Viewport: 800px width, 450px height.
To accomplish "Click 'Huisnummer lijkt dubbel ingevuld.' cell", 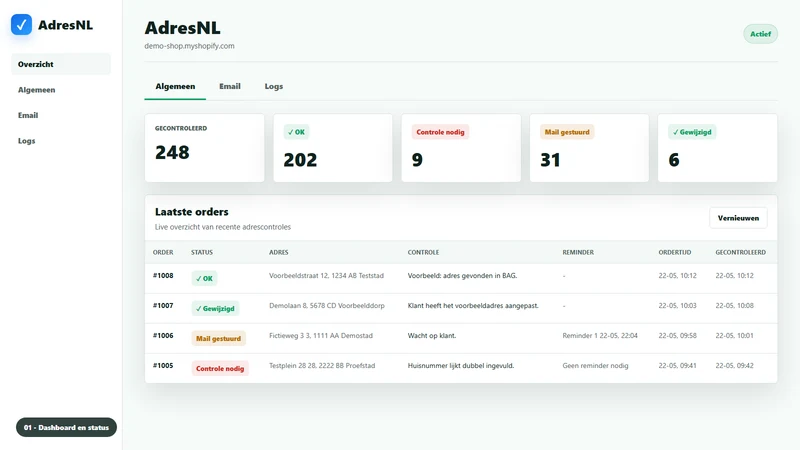I will (x=461, y=366).
